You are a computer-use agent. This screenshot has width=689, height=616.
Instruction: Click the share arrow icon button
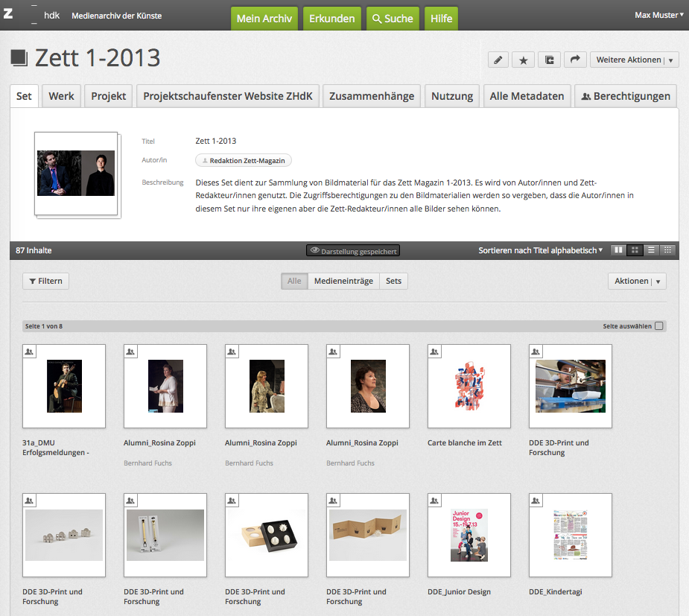(x=575, y=60)
